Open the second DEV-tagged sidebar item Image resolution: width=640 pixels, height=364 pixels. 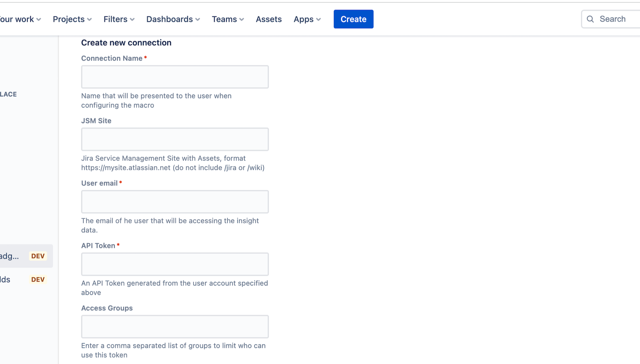point(6,279)
